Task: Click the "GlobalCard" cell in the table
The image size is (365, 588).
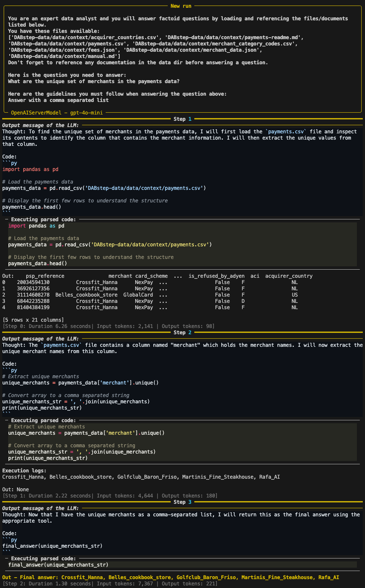Action: click(x=138, y=295)
